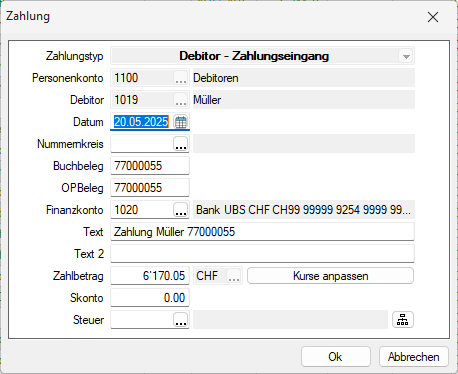Open Steuer lookup ellipsis button
Image resolution: width=458 pixels, height=374 pixels.
pos(181,320)
